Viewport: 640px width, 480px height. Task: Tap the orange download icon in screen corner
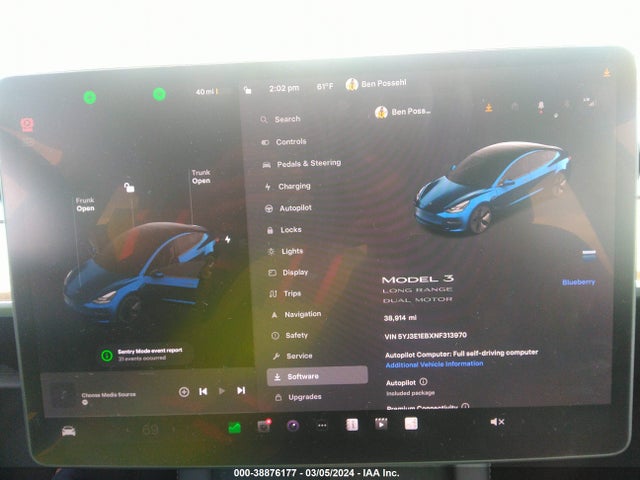pos(607,73)
